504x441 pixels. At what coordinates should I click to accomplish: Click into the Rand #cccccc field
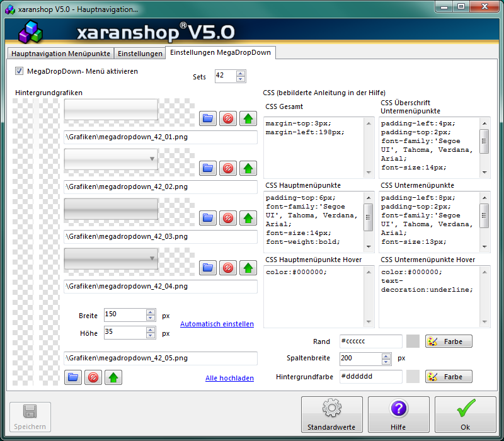pyautogui.click(x=370, y=341)
